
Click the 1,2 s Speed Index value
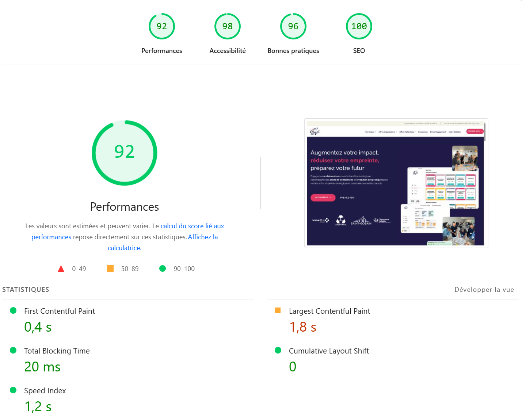coord(38,406)
